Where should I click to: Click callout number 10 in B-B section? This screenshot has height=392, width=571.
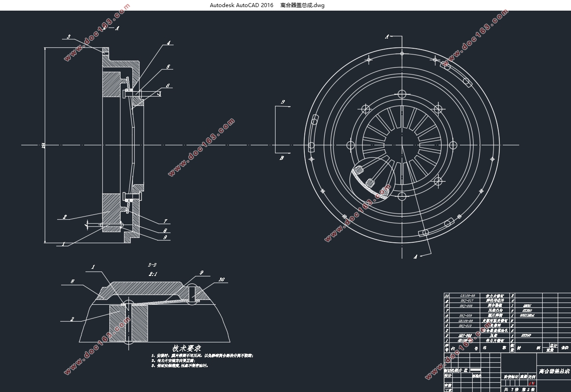click(221, 279)
